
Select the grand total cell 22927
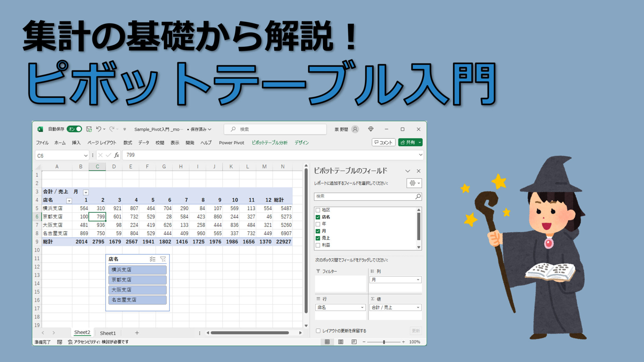(283, 242)
